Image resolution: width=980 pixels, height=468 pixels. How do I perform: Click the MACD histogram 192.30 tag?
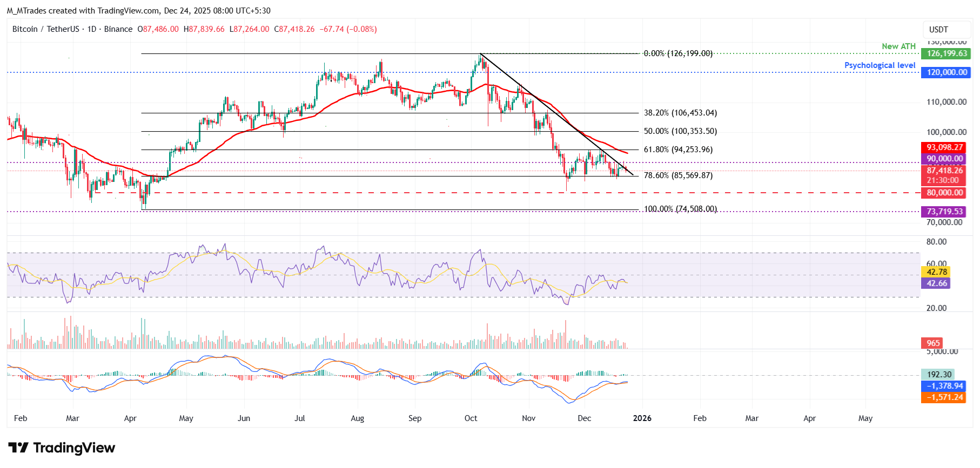(938, 375)
